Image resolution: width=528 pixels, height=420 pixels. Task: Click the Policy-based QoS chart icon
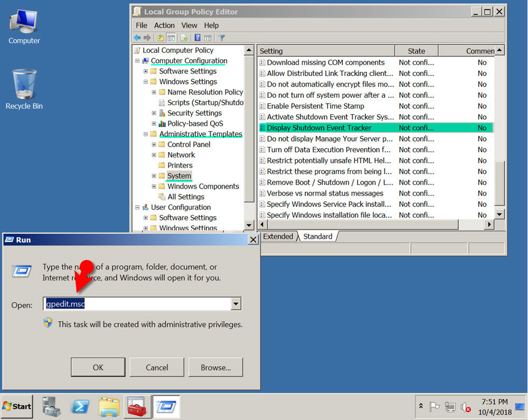[162, 123]
